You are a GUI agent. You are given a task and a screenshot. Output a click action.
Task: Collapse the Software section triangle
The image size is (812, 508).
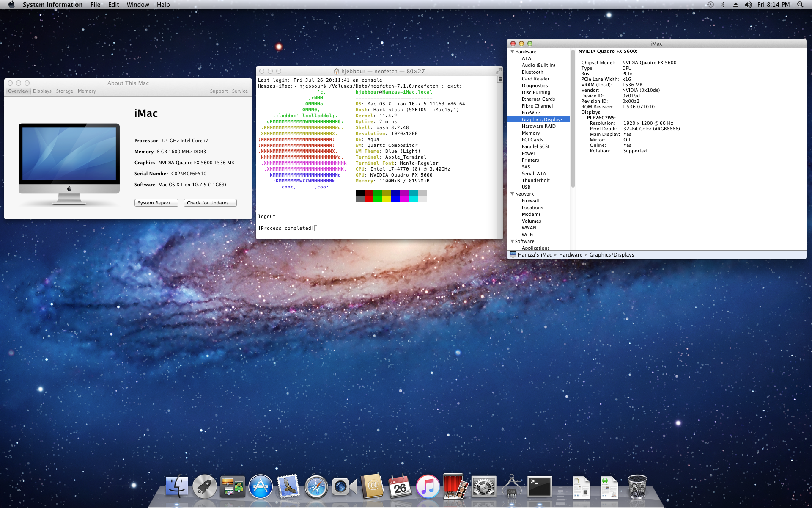click(512, 241)
